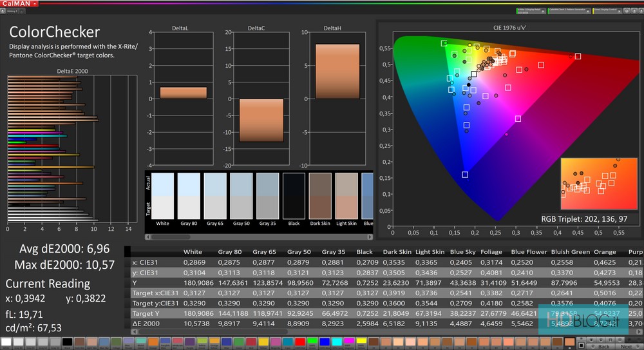Select the 100% Magenta patch swatch
Viewport: 644px width, 350px height.
click(x=348, y=342)
